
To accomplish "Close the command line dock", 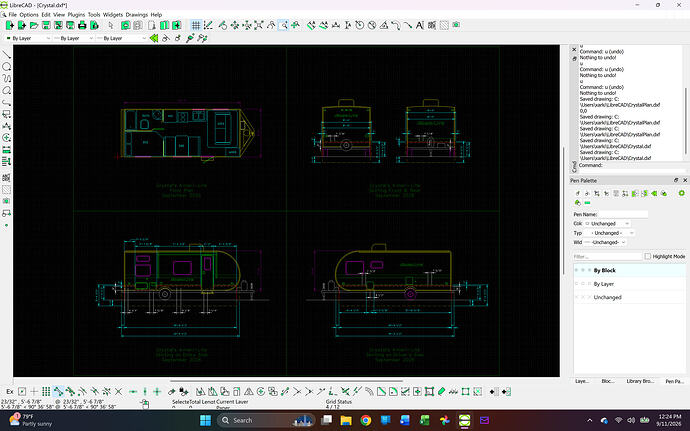I will (574, 50).
